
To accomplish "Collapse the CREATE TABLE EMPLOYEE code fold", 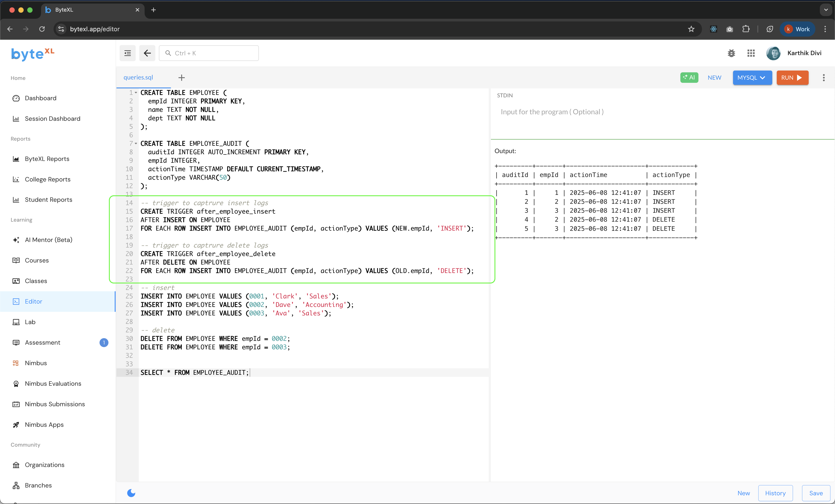I will [136, 93].
